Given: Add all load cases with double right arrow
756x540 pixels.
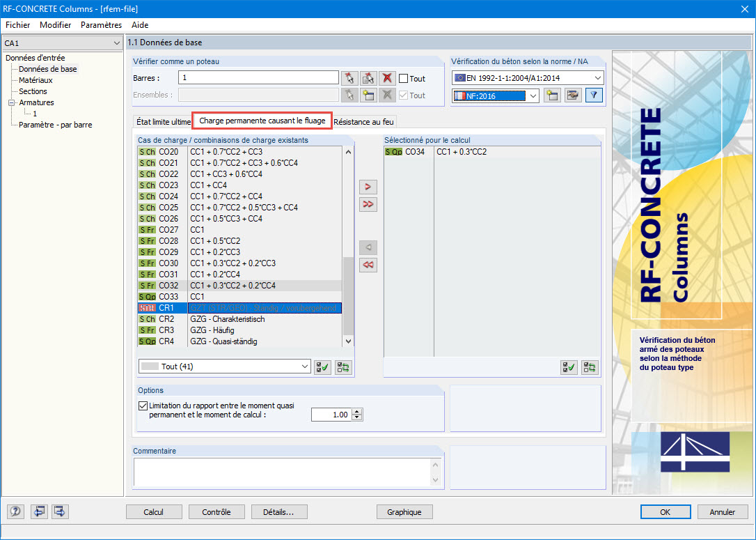Looking at the screenshot, I should 368,204.
